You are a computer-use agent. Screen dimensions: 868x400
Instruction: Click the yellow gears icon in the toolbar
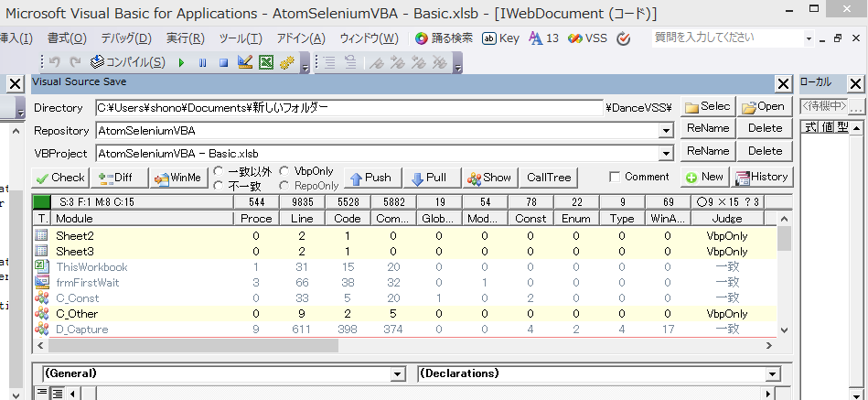[x=287, y=62]
